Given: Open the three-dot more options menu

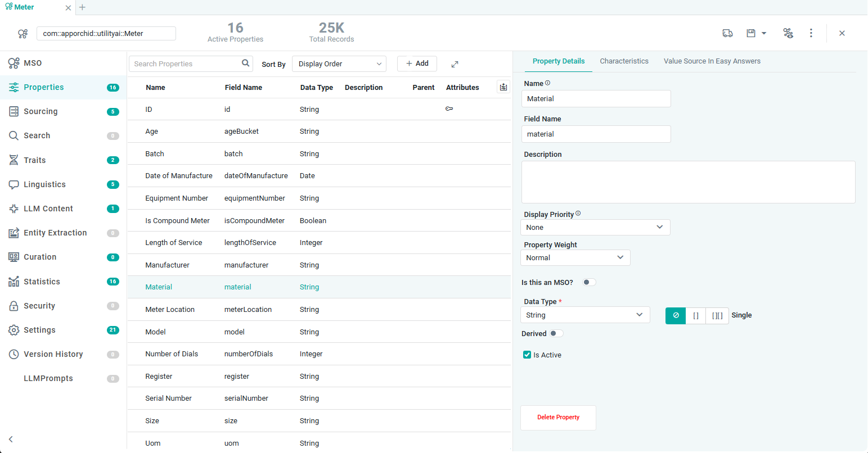Looking at the screenshot, I should [x=811, y=33].
